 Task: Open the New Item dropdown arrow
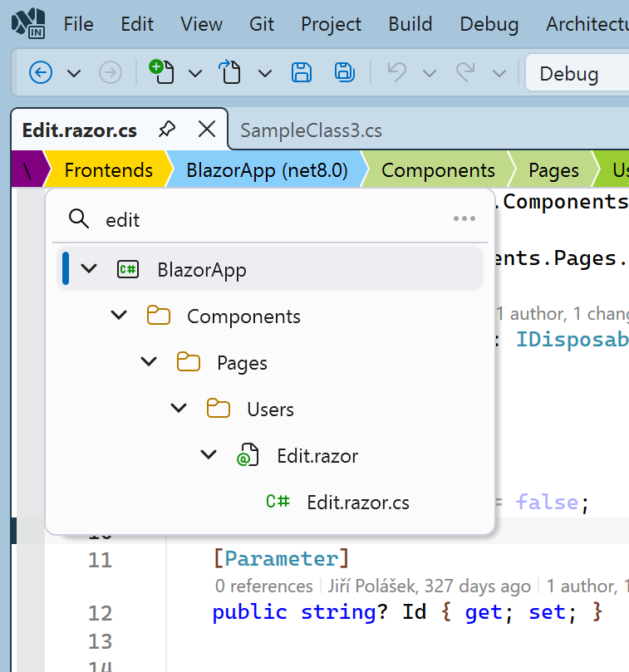click(195, 73)
